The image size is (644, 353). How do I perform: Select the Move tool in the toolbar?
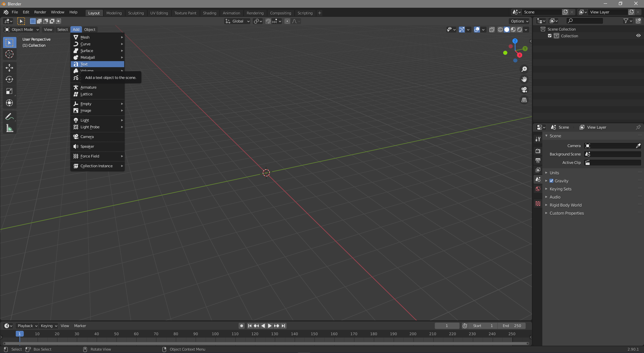coord(9,68)
